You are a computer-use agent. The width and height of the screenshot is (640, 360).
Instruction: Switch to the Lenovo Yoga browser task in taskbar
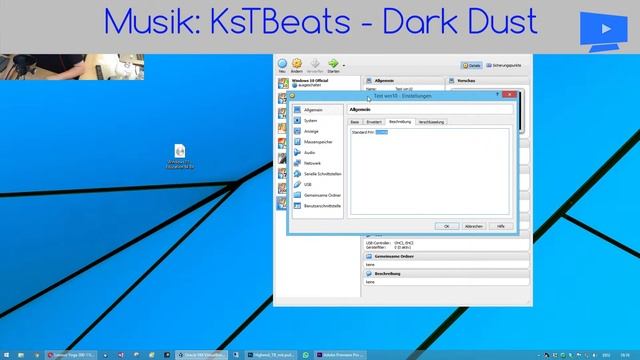[x=71, y=355]
